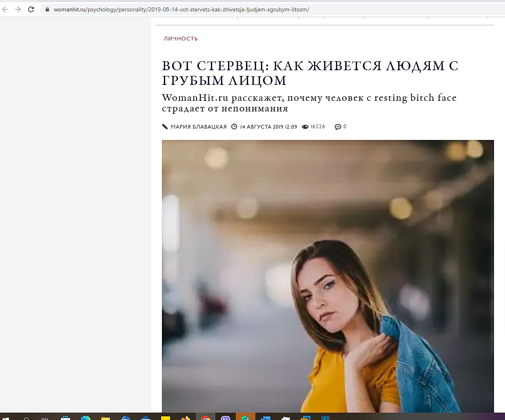Click the taskbar search magnifier
This screenshot has width=505, height=420.
[x=26, y=418]
